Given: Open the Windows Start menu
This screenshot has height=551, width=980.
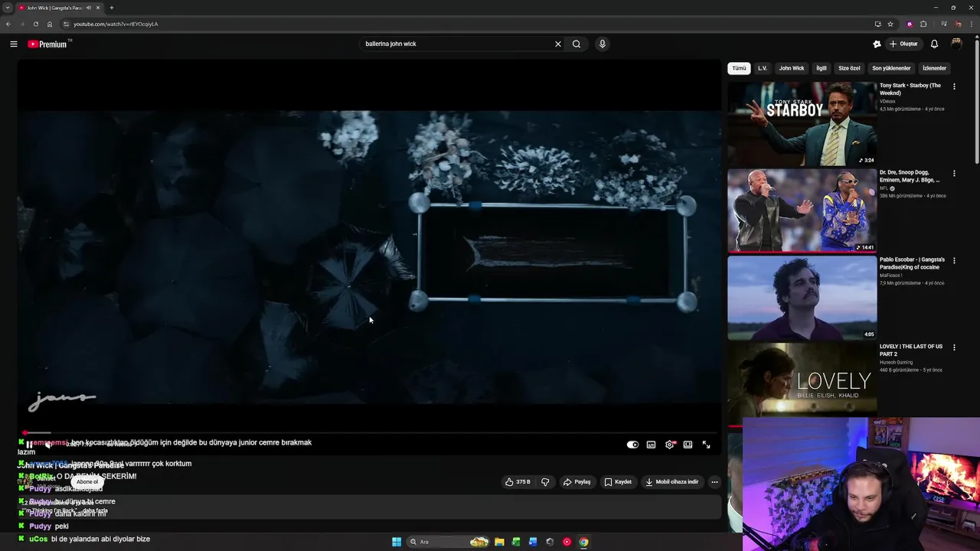Looking at the screenshot, I should coord(397,542).
